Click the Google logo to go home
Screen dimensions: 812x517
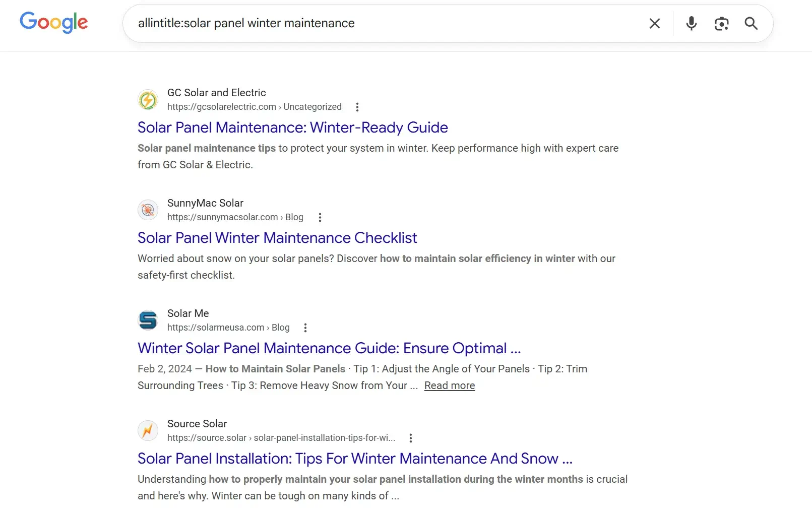click(x=53, y=22)
